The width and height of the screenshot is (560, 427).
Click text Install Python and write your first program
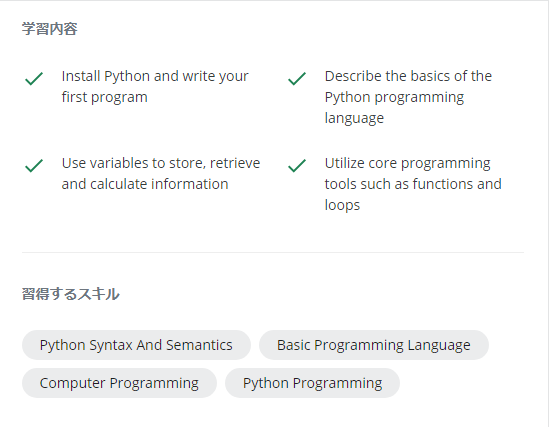(155, 87)
